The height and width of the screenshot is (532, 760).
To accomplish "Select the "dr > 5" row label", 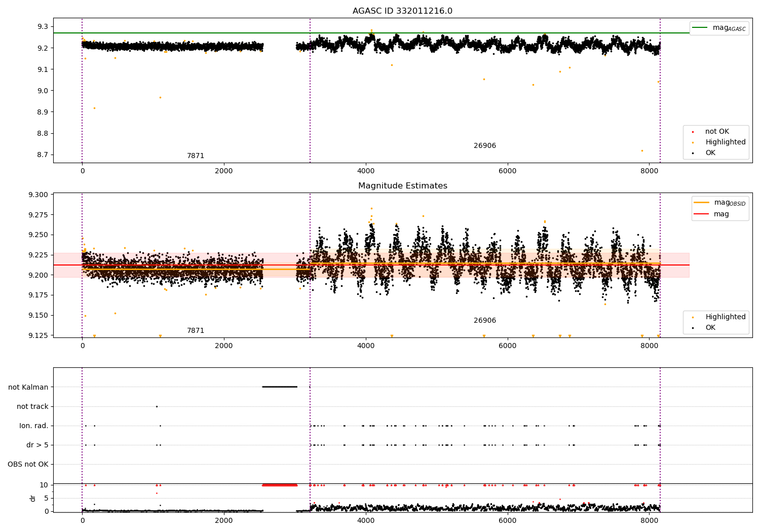I will (x=37, y=445).
